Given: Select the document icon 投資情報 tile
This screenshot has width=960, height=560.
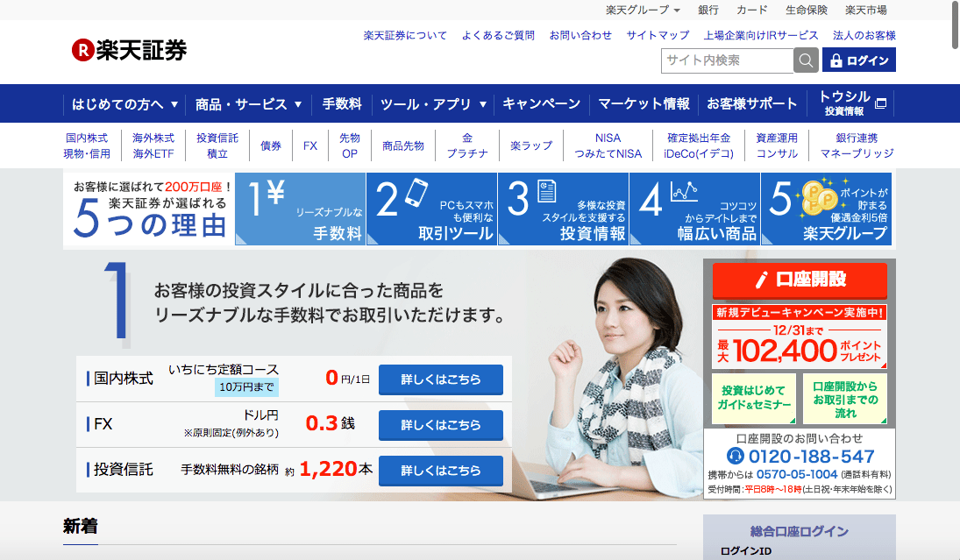Looking at the screenshot, I should (x=563, y=209).
